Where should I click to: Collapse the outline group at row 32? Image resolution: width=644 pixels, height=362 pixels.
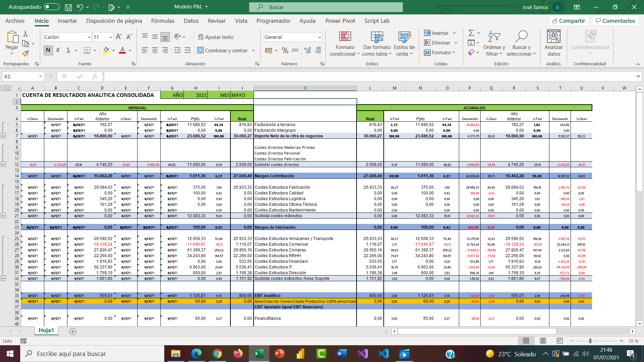pos(3,278)
